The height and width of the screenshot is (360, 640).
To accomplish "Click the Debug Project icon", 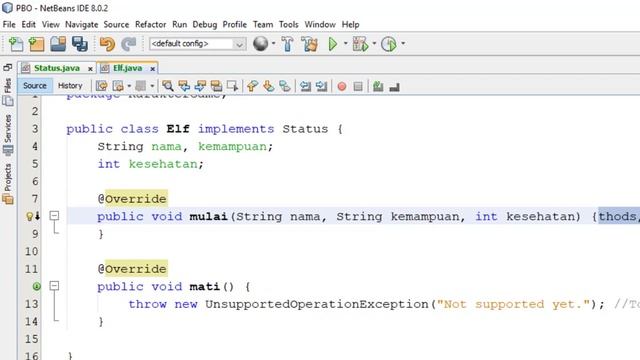I will [x=360, y=44].
